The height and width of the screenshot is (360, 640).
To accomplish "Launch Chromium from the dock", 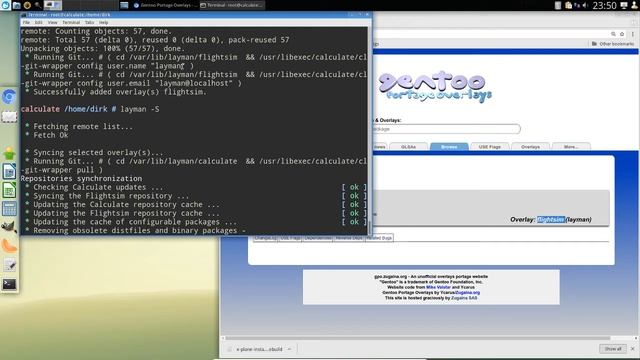I will (x=9, y=97).
